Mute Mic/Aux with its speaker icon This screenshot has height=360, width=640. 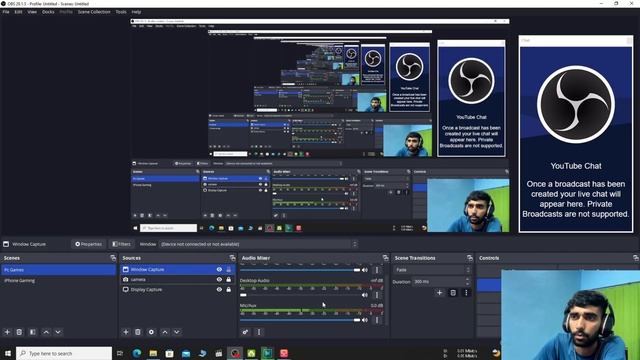[x=364, y=320]
